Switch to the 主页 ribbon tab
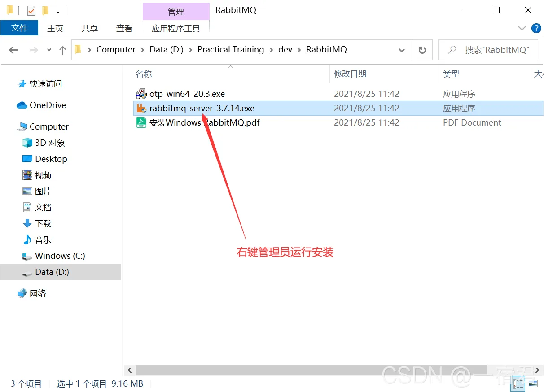The width and height of the screenshot is (544, 392). point(55,28)
